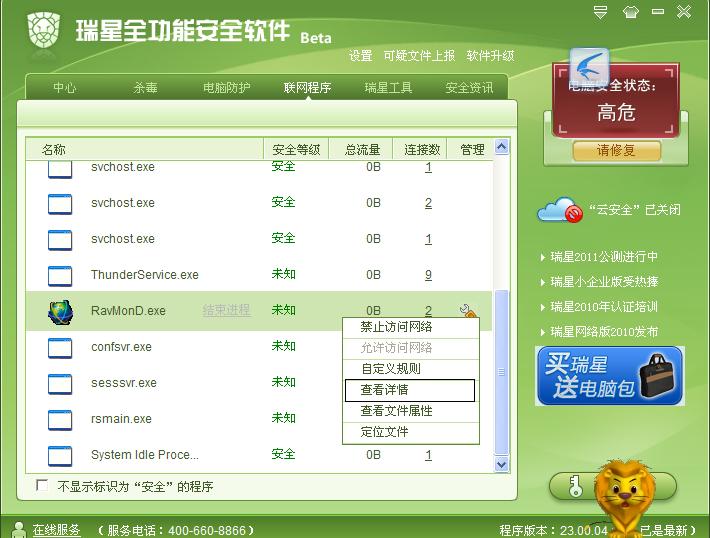Open the 买瑞星送电脑包 promotional banner
This screenshot has width=710, height=538.
610,376
